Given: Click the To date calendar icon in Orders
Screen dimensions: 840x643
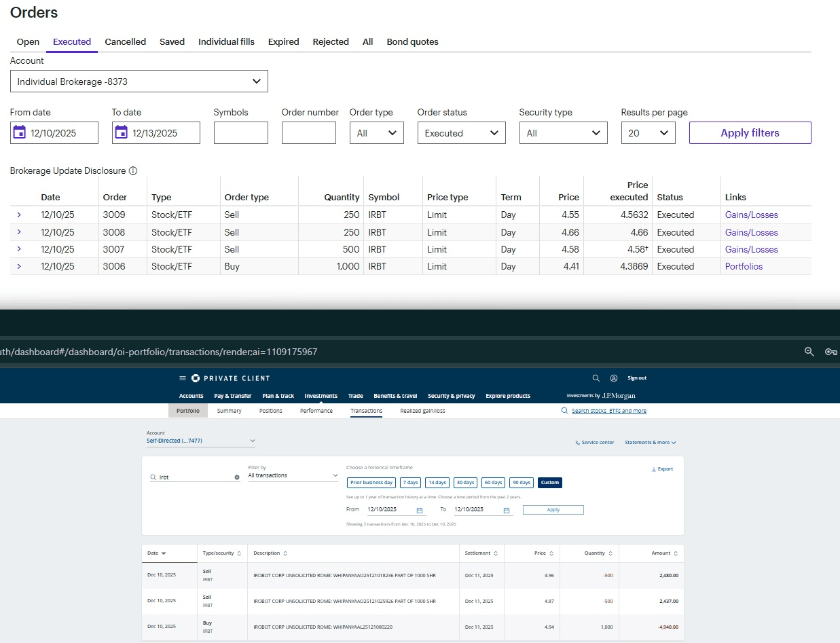Looking at the screenshot, I should click(122, 133).
